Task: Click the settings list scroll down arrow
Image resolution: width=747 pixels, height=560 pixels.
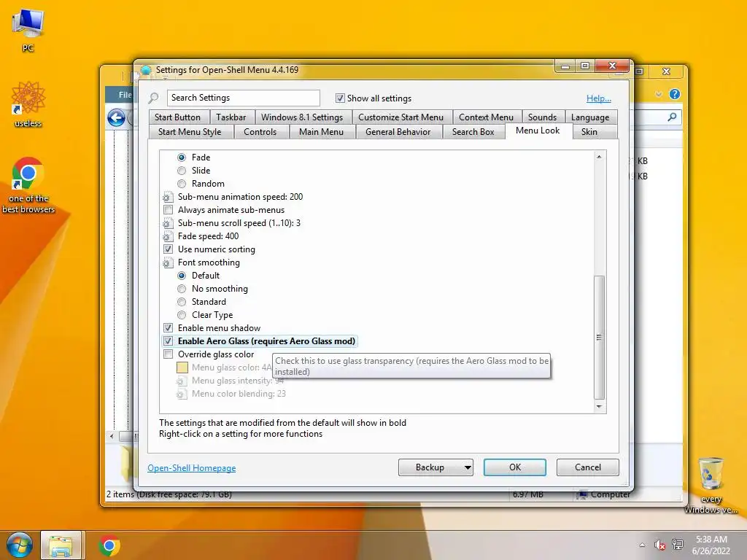Action: pos(600,407)
